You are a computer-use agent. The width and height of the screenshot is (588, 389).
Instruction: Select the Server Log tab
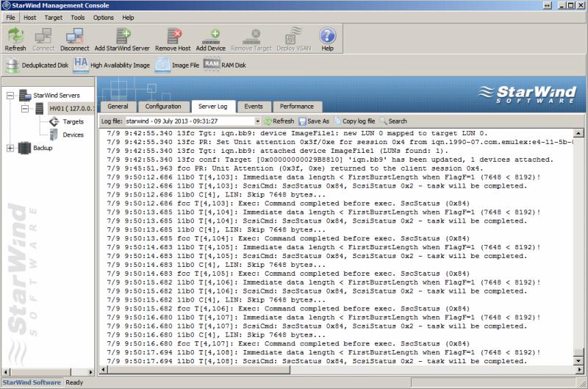213,107
